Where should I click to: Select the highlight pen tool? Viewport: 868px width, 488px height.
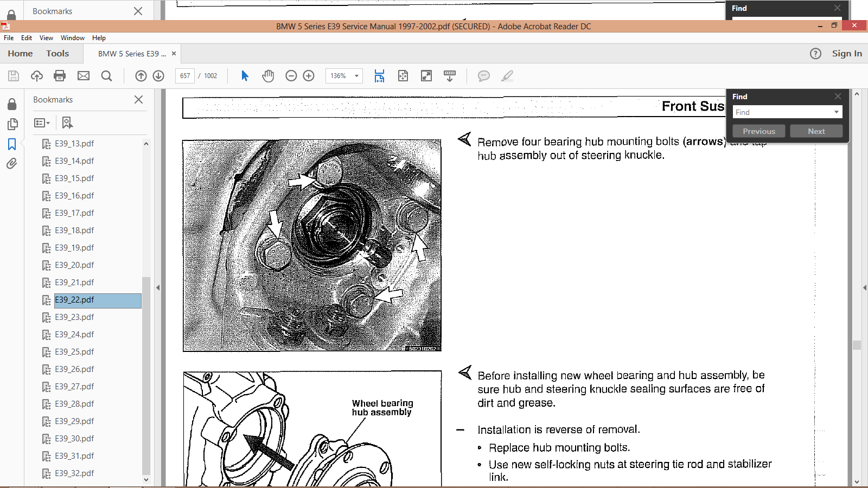(x=507, y=76)
